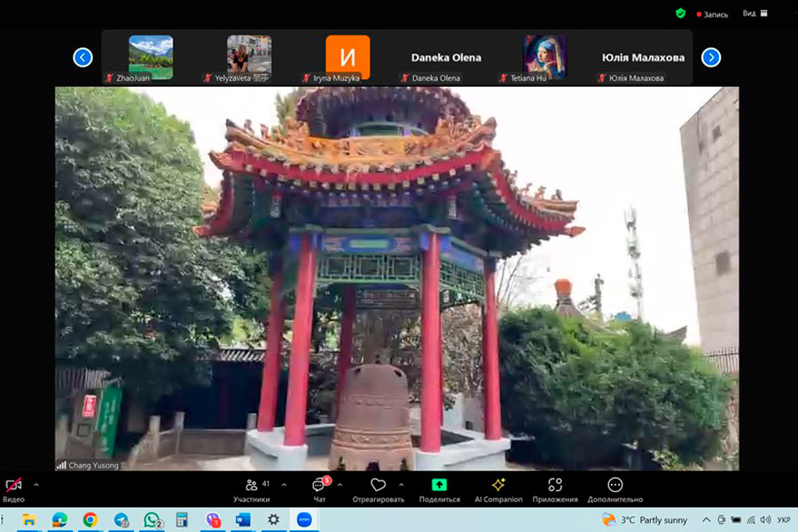Screen dimensions: 798x532
Task: Start screen share with Поделиться
Action: pos(439,486)
